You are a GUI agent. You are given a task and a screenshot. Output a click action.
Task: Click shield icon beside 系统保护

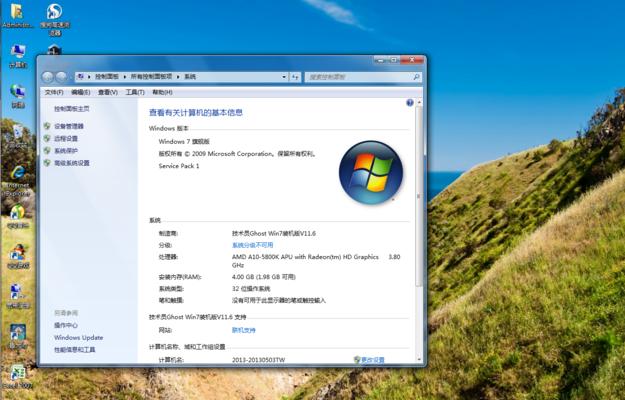tap(47, 151)
